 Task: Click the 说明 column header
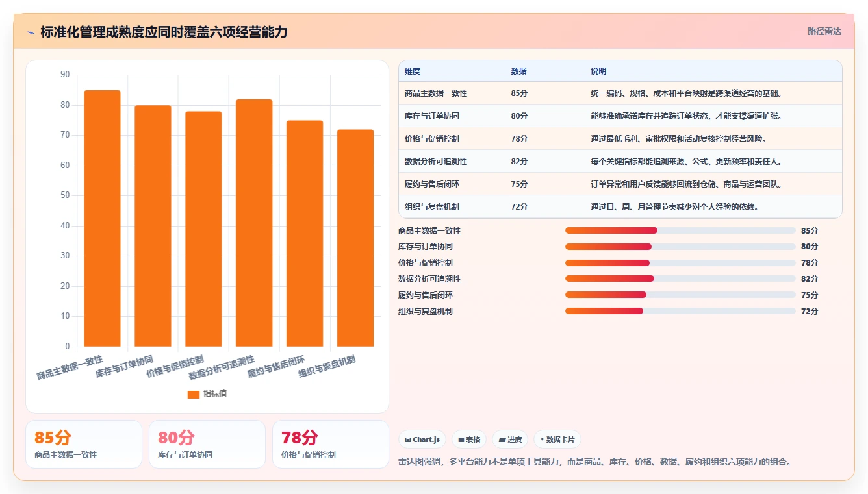click(x=598, y=71)
